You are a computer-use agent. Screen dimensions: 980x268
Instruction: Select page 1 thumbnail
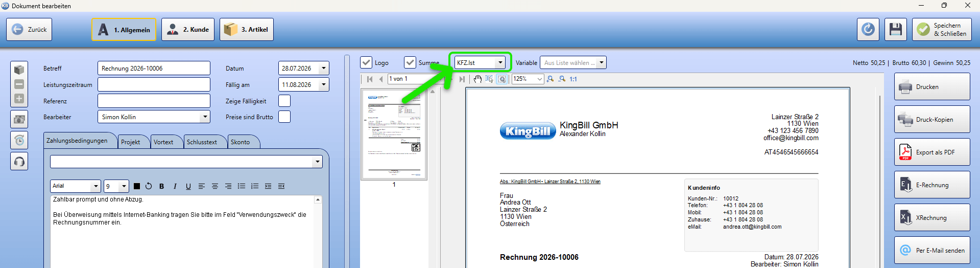point(394,134)
